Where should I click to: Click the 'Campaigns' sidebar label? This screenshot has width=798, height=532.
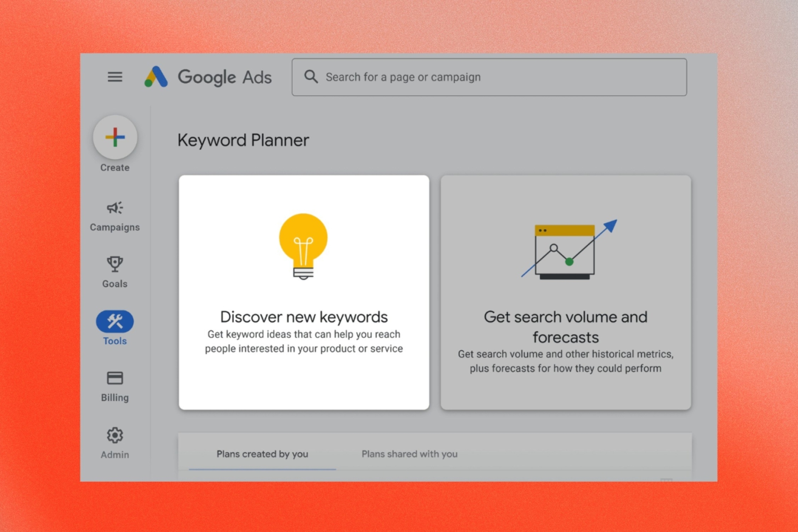coord(115,227)
